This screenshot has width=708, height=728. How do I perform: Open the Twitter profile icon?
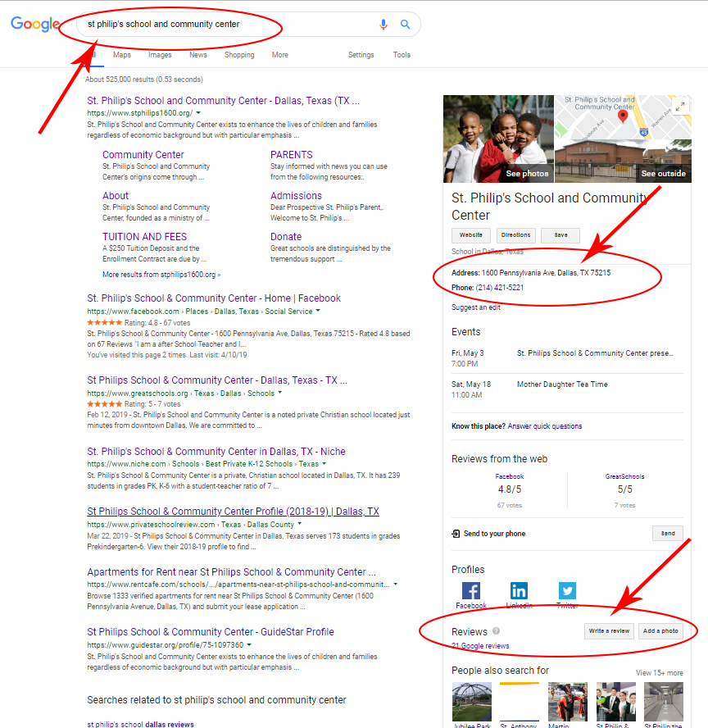(567, 590)
